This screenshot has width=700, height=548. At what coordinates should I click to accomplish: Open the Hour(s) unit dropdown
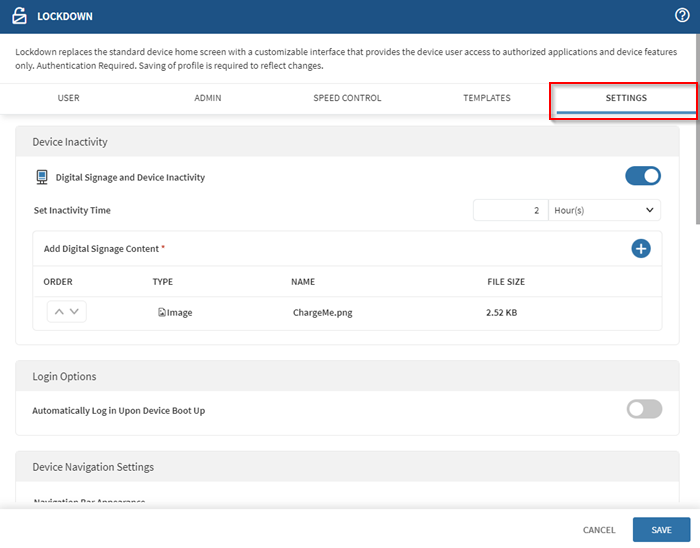coord(604,210)
